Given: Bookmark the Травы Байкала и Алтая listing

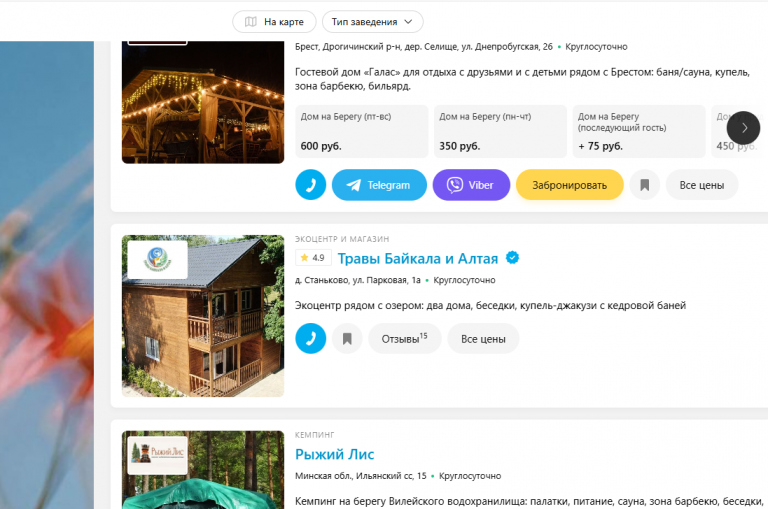Looking at the screenshot, I should click(x=347, y=339).
